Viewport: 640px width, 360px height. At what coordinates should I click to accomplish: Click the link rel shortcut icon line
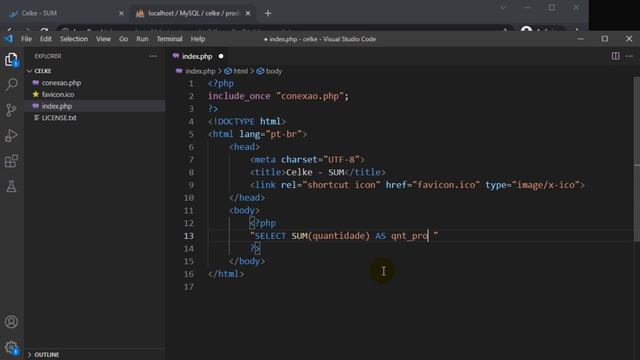tap(417, 185)
